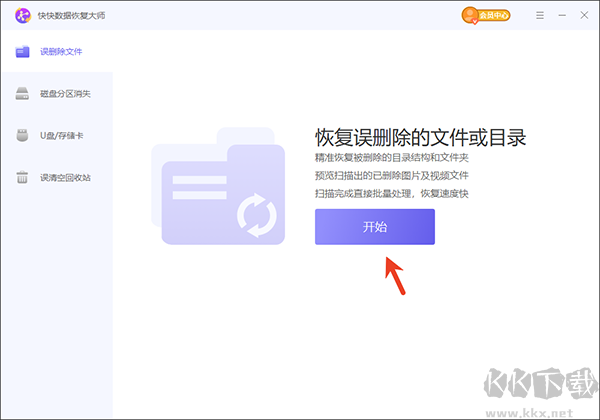This screenshot has height=420, width=600.
Task: Open the hamburger menu in title bar
Action: (x=540, y=15)
